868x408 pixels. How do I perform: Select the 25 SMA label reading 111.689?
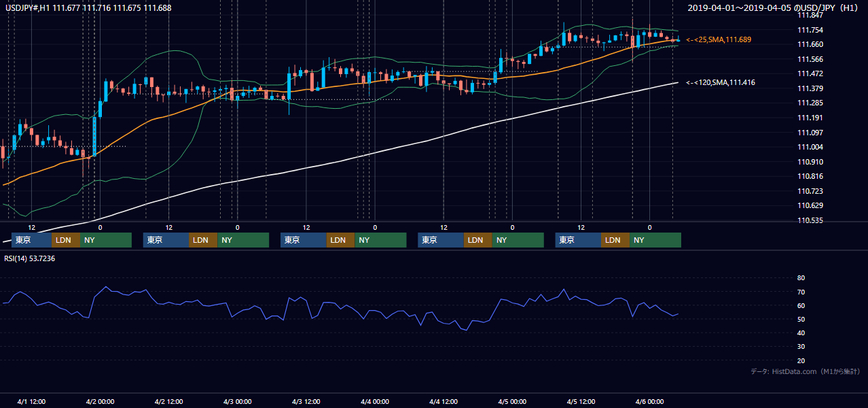719,40
